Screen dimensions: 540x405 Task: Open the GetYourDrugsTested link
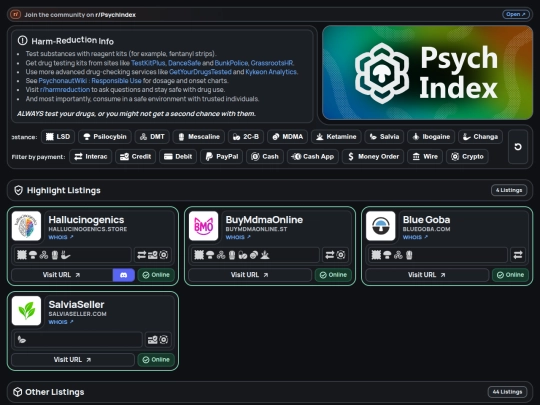click(200, 72)
